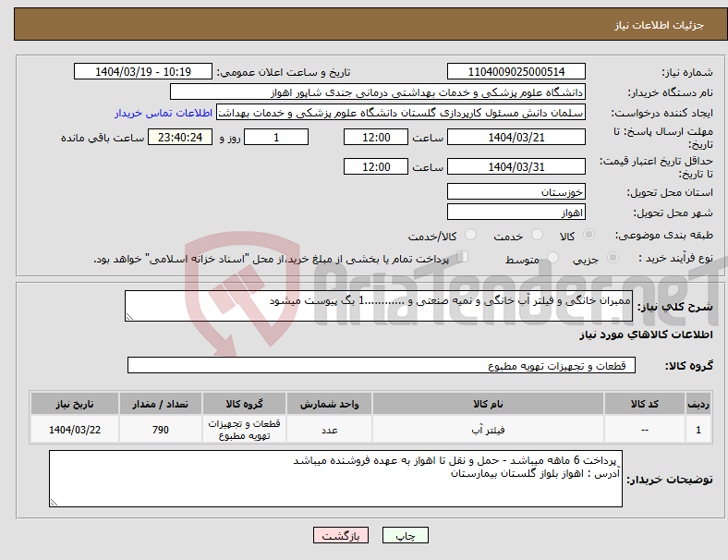
Task: Click the resize handle of buyer notes textarea
Action: point(54,502)
